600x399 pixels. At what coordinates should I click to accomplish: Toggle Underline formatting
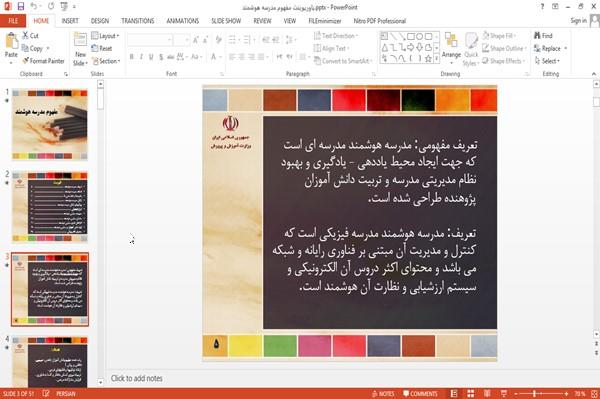(x=151, y=57)
